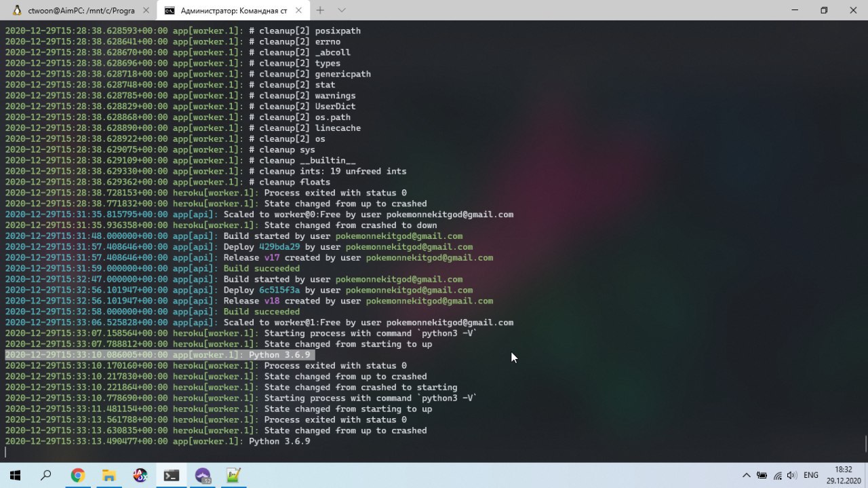
Task: Open File Explorer from taskbar
Action: pyautogui.click(x=109, y=475)
